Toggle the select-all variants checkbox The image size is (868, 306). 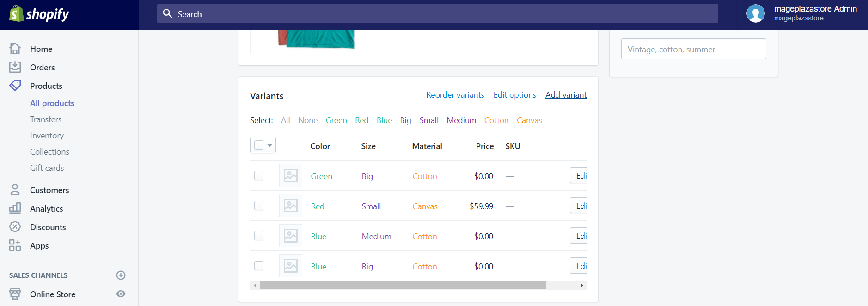coord(259,145)
